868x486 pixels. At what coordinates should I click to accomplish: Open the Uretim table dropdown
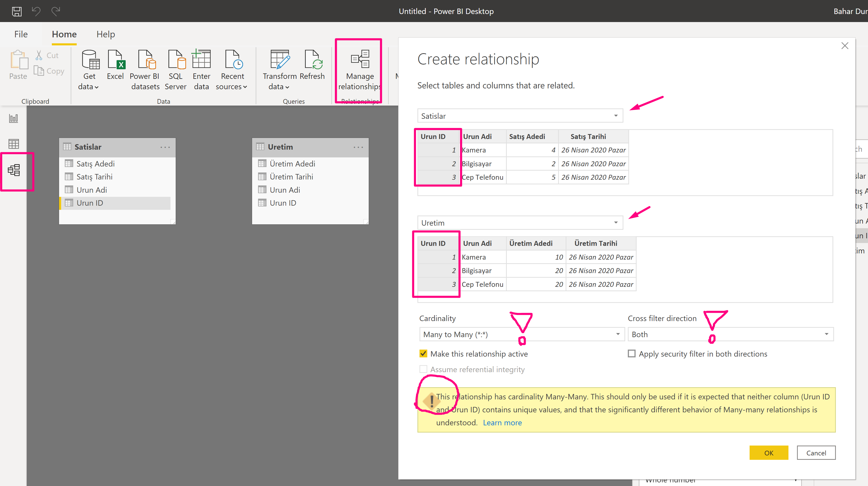click(x=520, y=223)
